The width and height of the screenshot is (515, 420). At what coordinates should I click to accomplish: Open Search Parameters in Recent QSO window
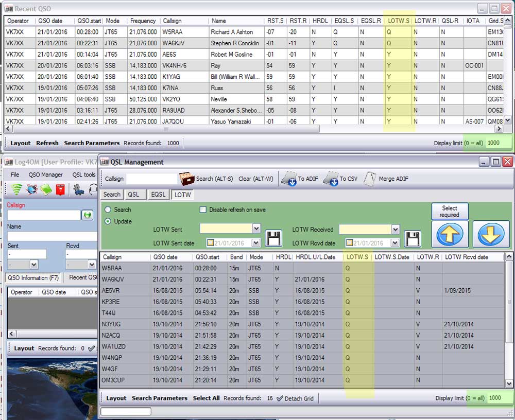tap(92, 143)
